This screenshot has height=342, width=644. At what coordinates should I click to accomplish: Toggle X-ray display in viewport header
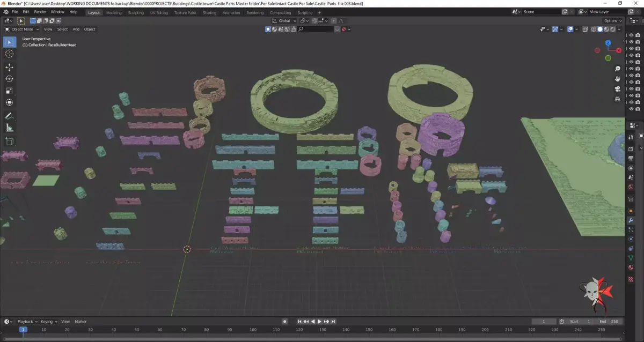[x=585, y=29]
